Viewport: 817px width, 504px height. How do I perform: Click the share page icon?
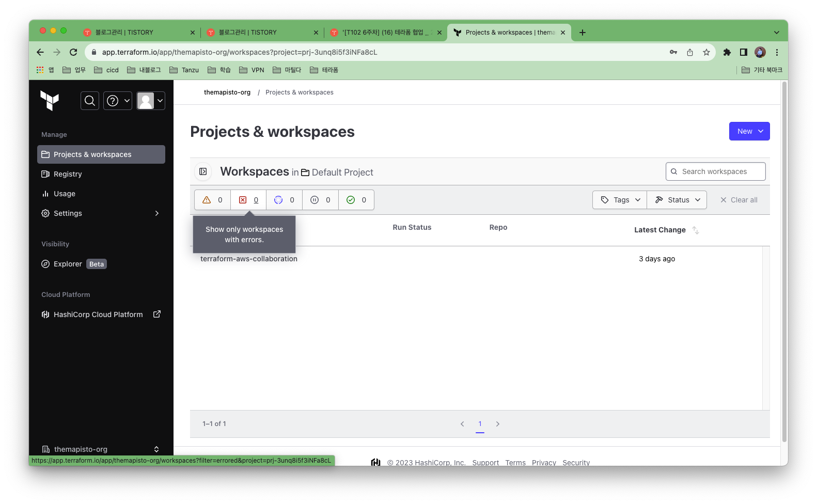click(690, 52)
